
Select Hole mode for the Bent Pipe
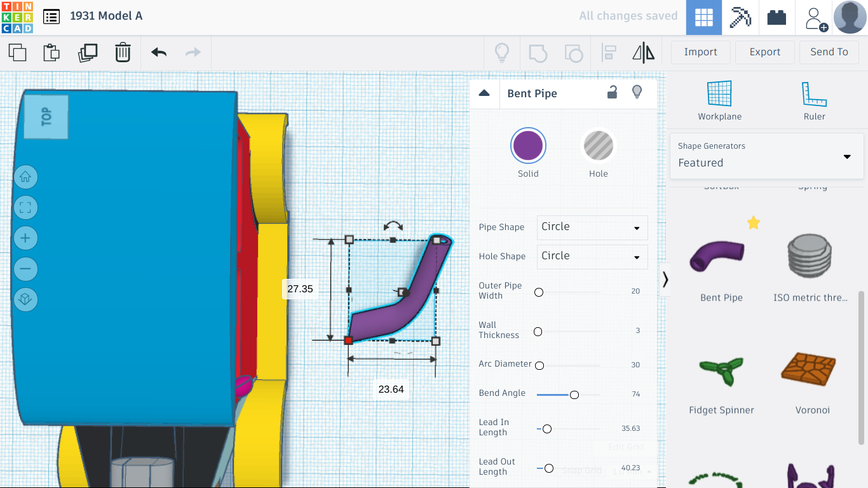[598, 145]
